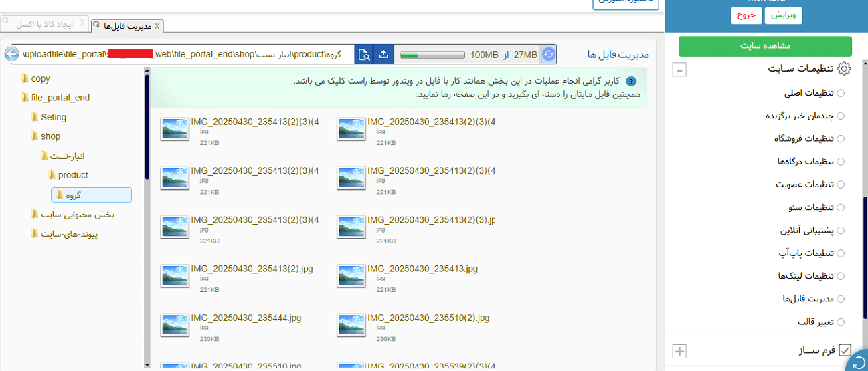Click the upload file icon
Viewport: 868px width, 371px height.
[x=383, y=54]
